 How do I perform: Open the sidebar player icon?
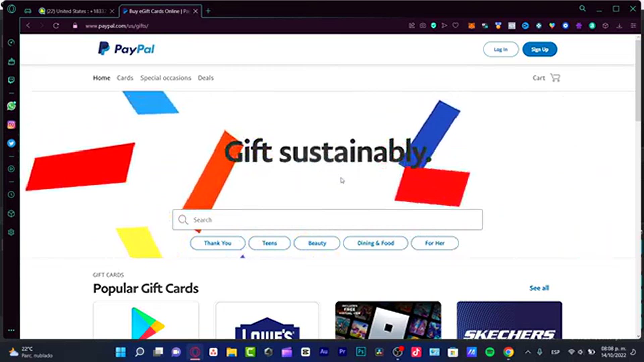click(11, 169)
